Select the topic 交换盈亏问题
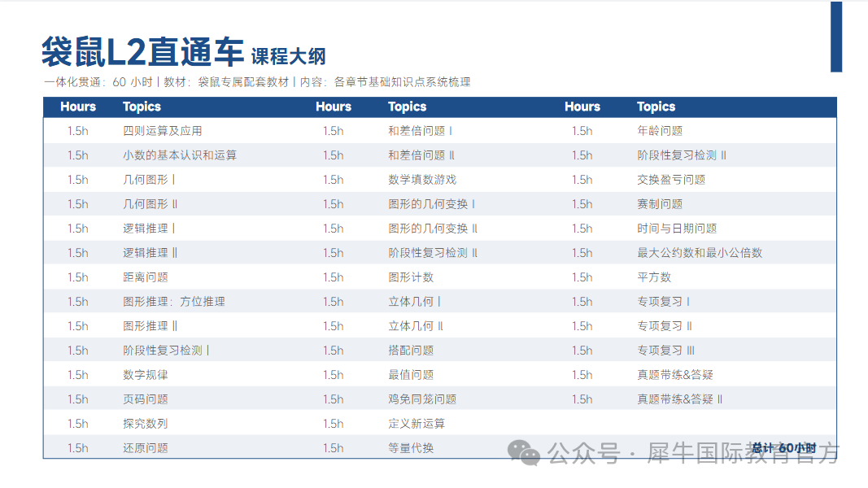868x488 pixels. click(x=671, y=180)
